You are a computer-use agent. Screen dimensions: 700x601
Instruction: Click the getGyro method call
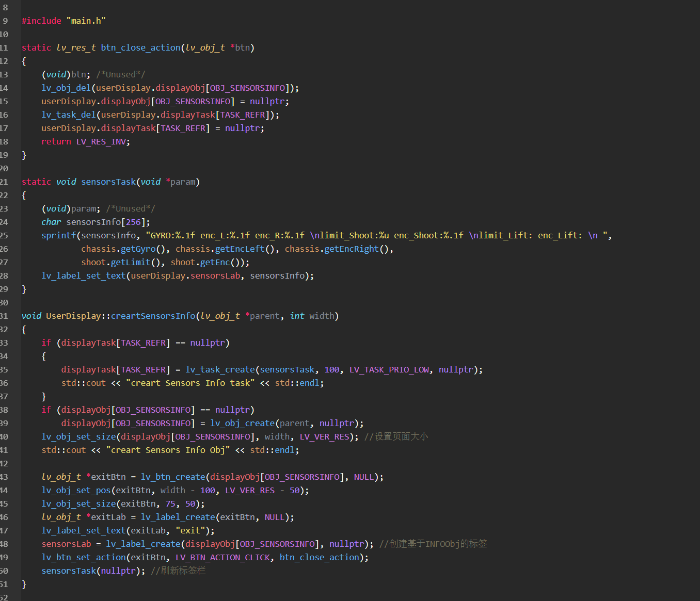point(138,249)
